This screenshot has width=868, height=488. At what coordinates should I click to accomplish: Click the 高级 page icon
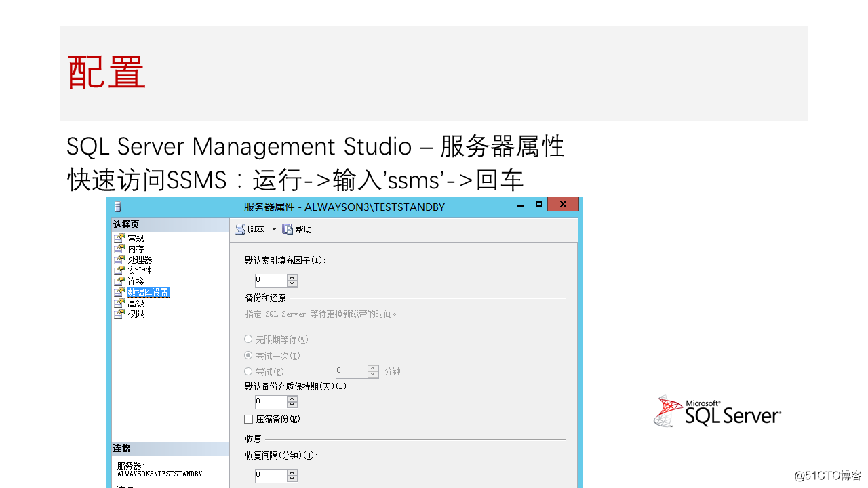pos(119,303)
